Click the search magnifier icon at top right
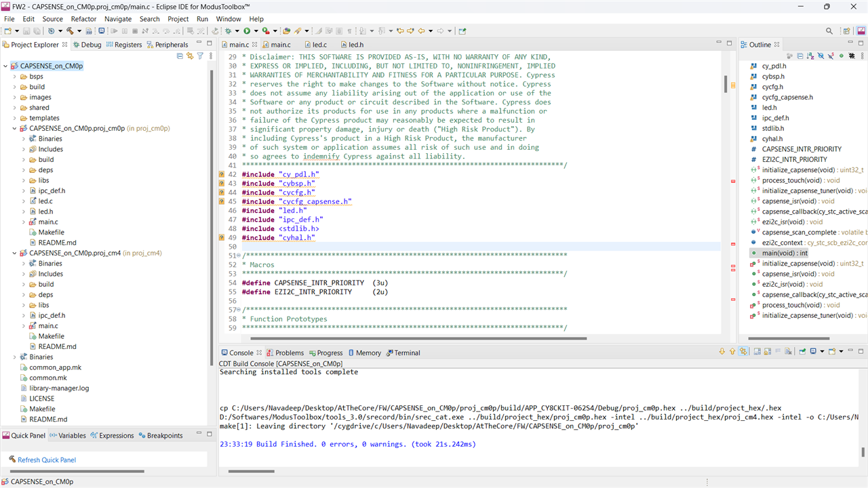The height and width of the screenshot is (488, 868). [x=829, y=31]
